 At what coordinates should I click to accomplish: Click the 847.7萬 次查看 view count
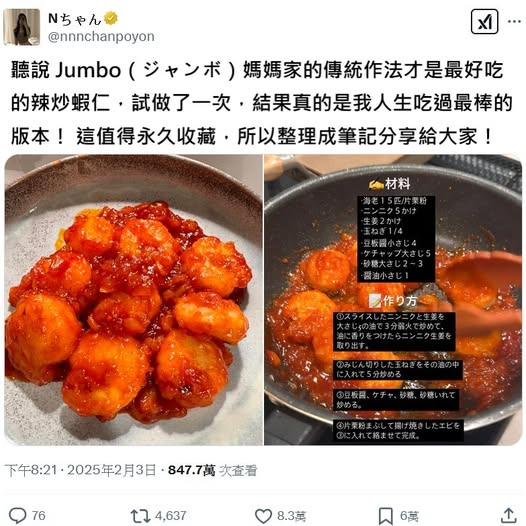point(212,470)
